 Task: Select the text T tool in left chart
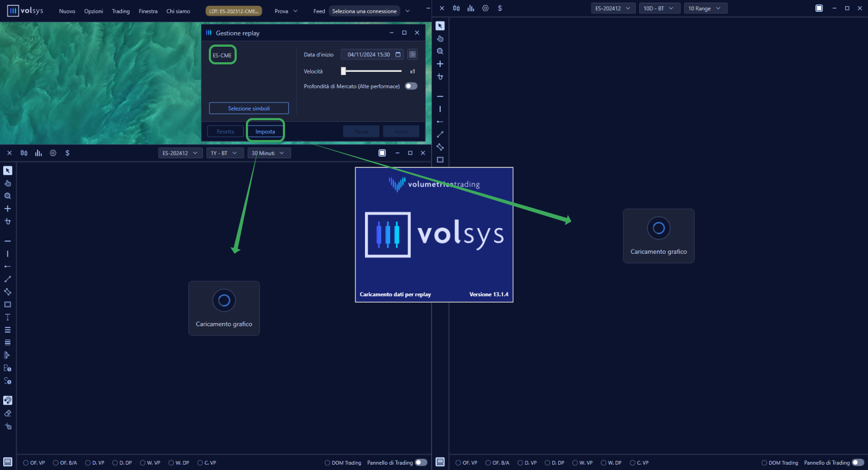pyautogui.click(x=8, y=317)
